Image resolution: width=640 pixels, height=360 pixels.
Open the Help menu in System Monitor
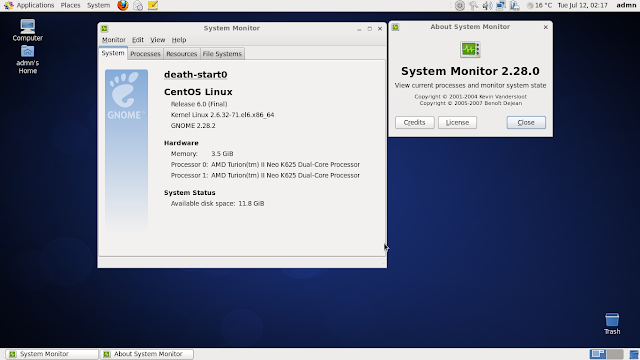coord(179,40)
